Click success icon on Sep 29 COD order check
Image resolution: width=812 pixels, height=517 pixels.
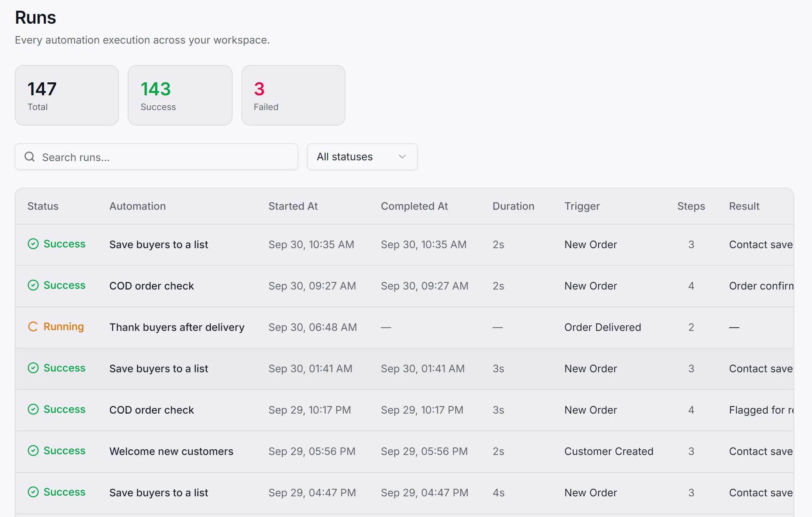tap(33, 410)
